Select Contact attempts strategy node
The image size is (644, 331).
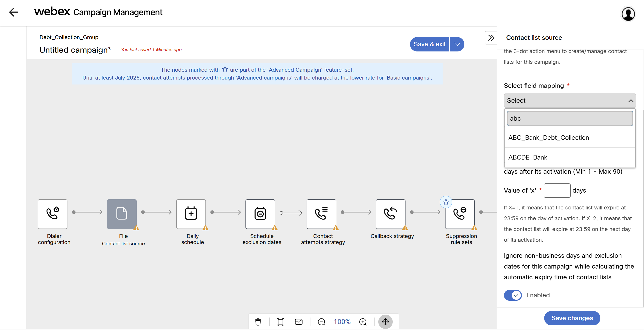[x=321, y=214]
